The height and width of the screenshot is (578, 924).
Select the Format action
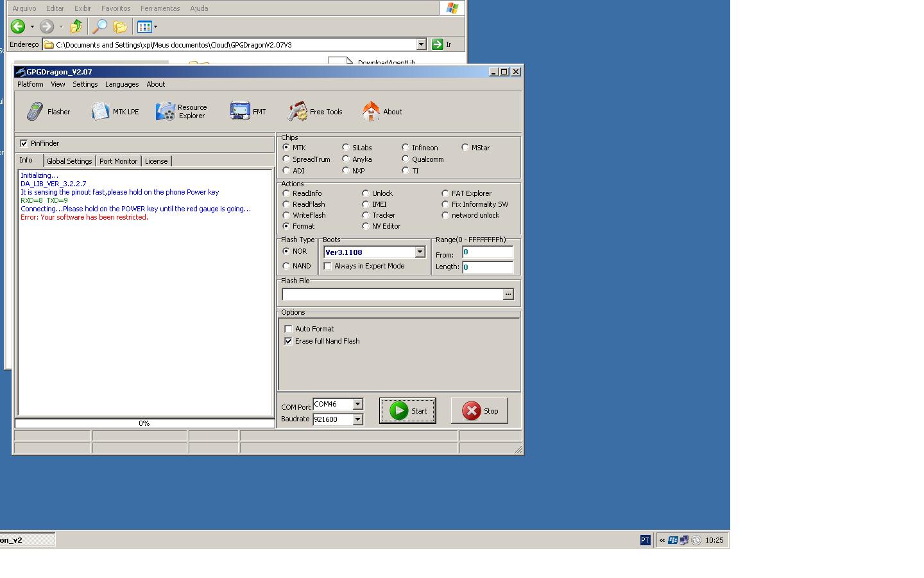(286, 226)
